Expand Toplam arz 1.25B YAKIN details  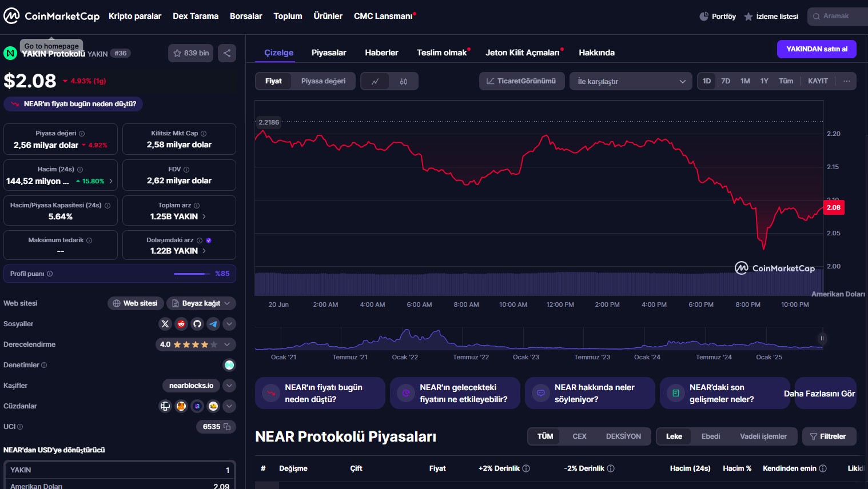pos(204,217)
